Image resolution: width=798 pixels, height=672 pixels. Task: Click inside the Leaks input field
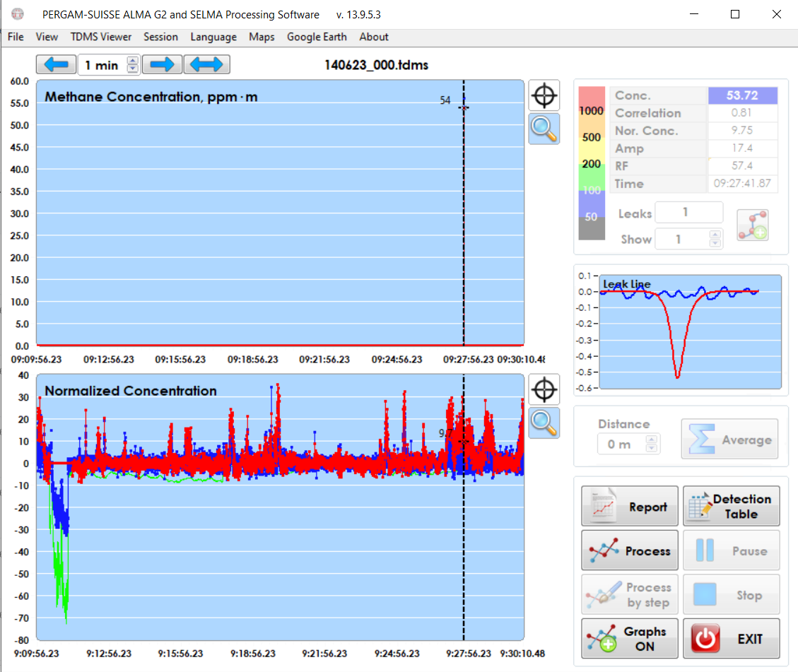coord(688,213)
